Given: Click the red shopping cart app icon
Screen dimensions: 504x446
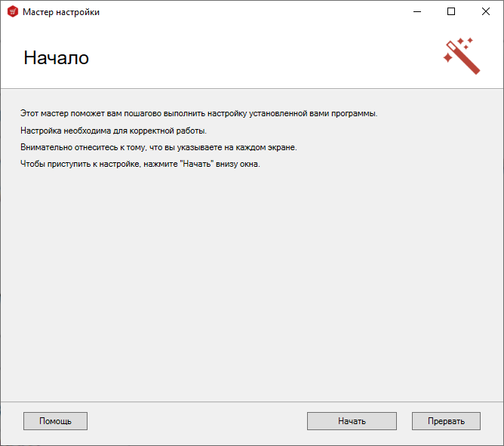Looking at the screenshot, I should tap(13, 11).
